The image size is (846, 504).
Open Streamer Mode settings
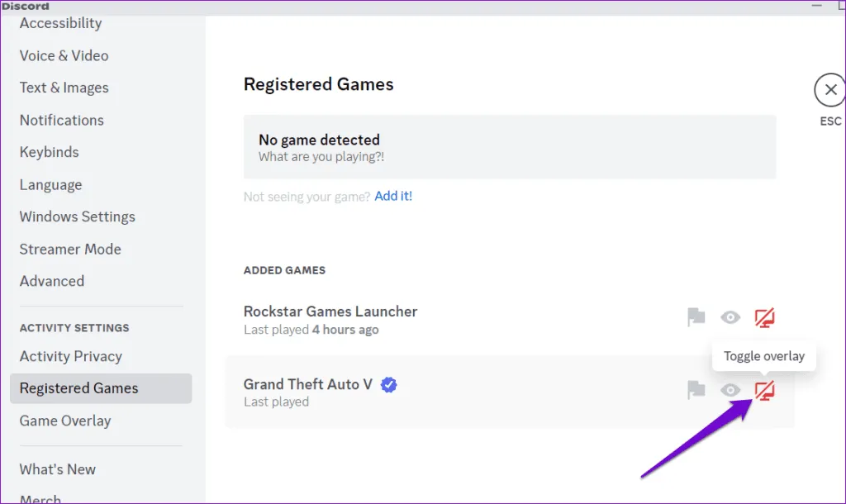[x=70, y=249]
